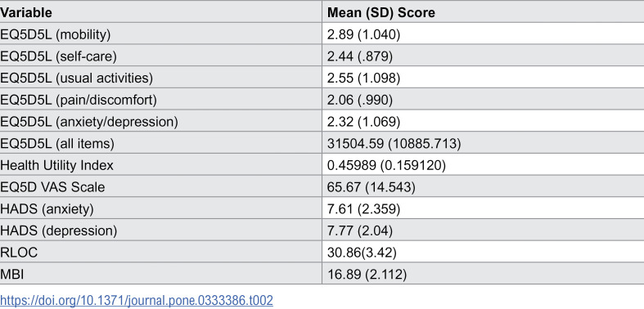
Task: Click the value 31504.59 (10885.713)
Action: (x=394, y=144)
